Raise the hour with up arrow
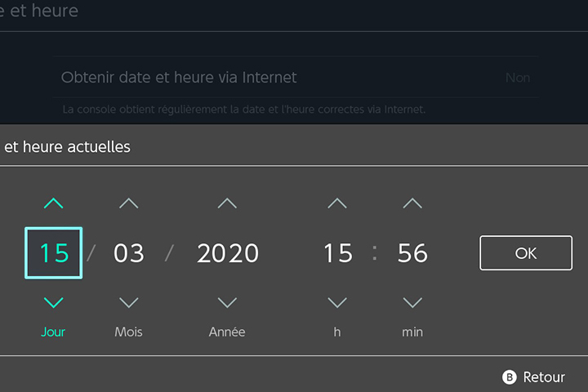 coord(337,203)
